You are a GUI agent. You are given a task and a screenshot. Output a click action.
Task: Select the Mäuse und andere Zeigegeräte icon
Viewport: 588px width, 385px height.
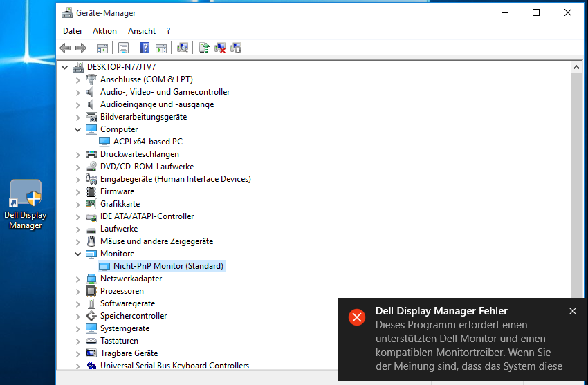pyautogui.click(x=91, y=241)
